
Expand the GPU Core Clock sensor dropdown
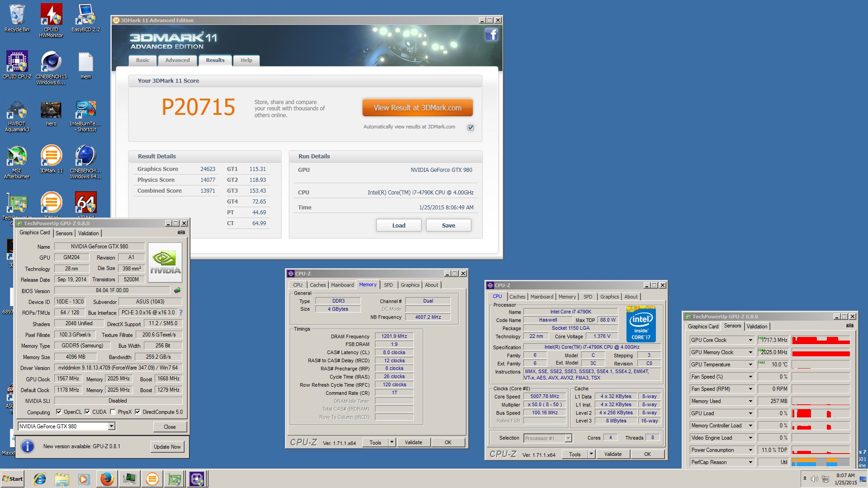pos(750,340)
